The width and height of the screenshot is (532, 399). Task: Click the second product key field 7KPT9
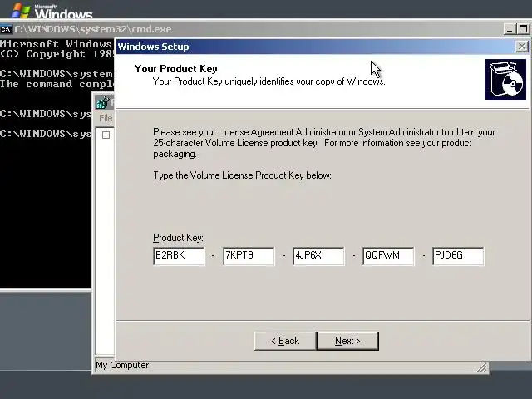point(249,256)
